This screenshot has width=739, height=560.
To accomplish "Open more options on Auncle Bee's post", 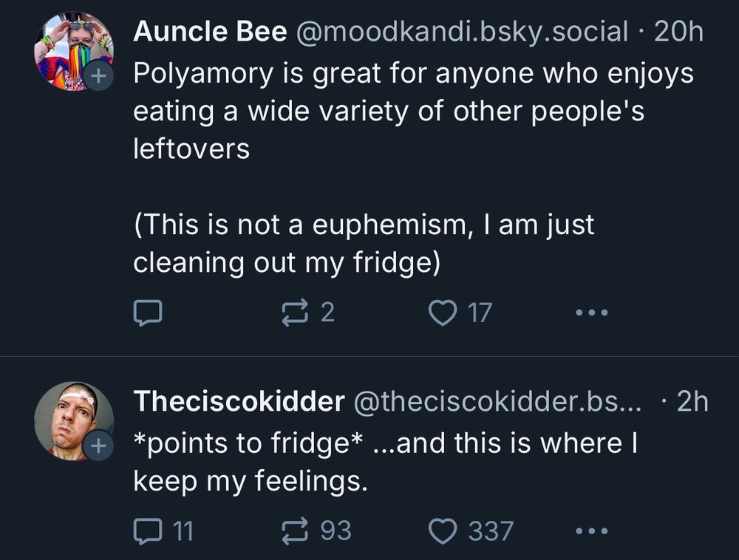I will (592, 313).
